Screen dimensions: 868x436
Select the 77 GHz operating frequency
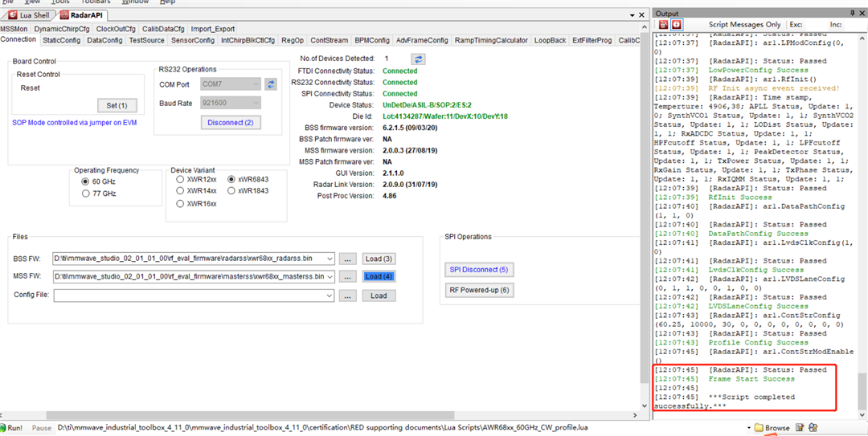[x=84, y=194]
